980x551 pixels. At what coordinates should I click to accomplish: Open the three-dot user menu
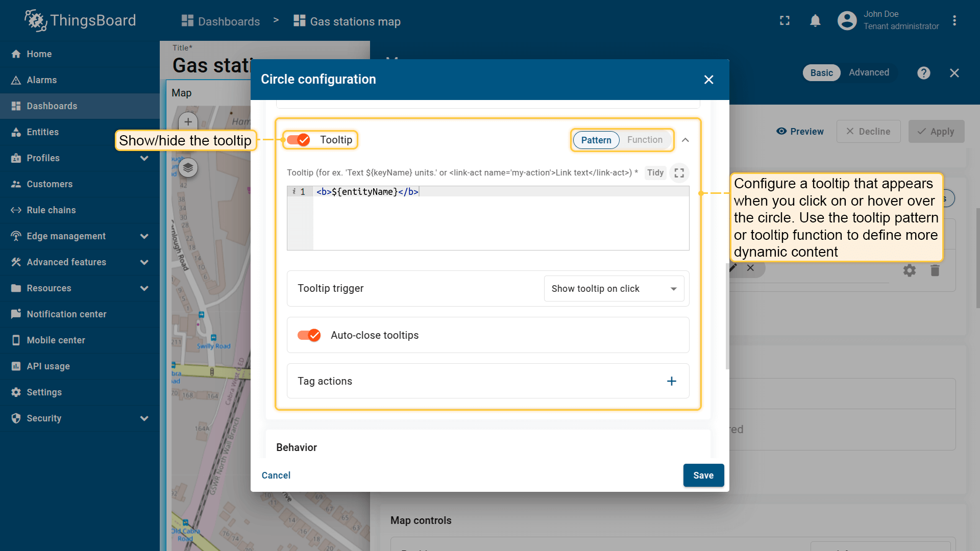click(954, 21)
